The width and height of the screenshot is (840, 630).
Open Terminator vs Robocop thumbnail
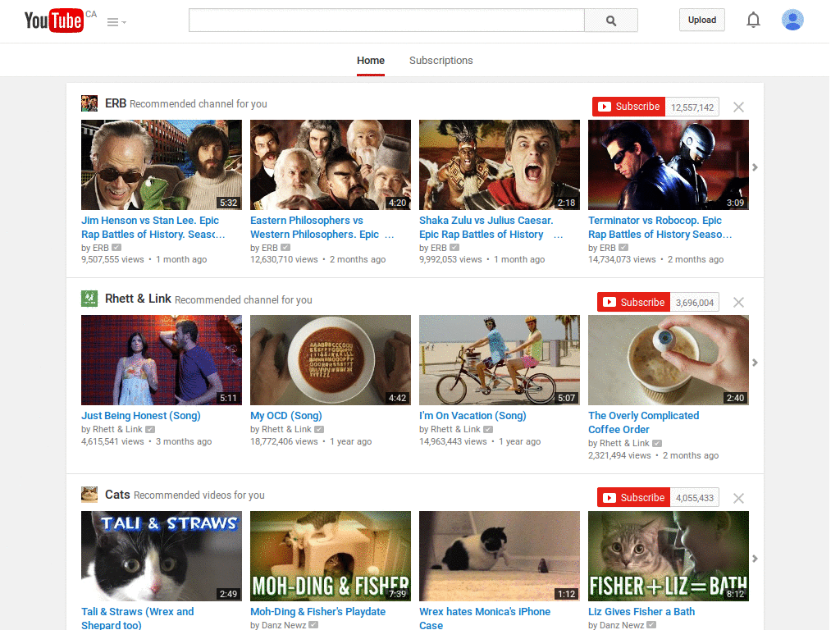[x=669, y=164]
